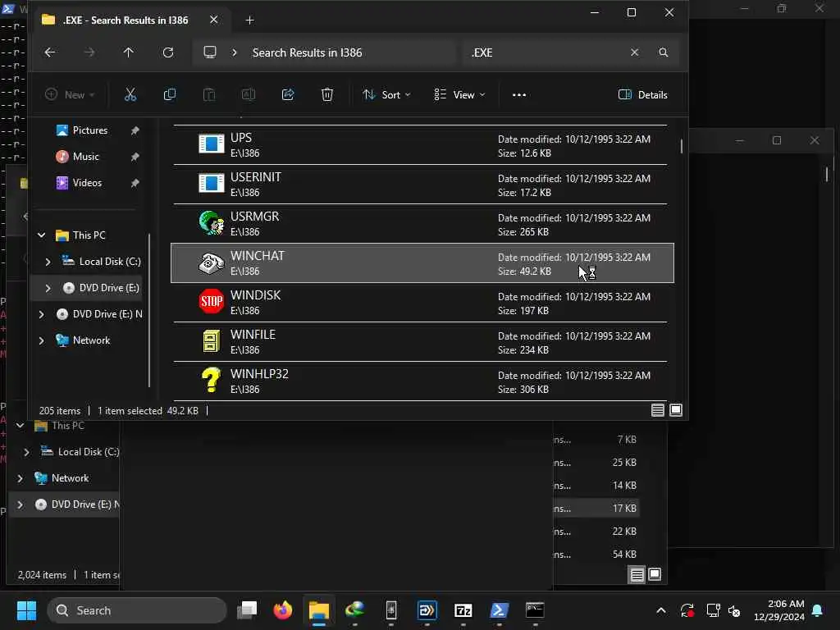840x630 pixels.
Task: Open Videos in the sidebar
Action: coord(87,183)
